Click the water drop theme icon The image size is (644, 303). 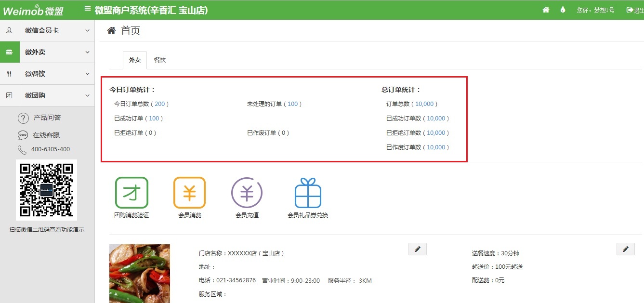(x=563, y=10)
